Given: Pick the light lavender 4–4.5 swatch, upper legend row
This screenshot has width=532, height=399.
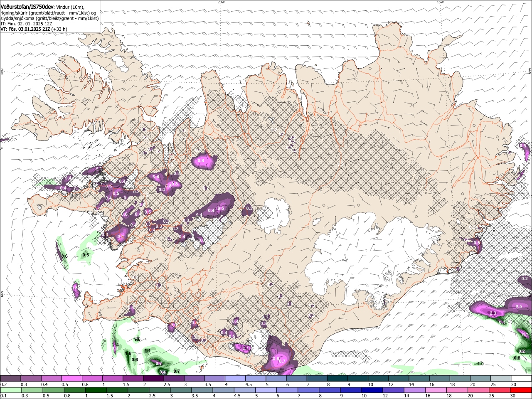Looking at the screenshot, I should coord(235,378).
